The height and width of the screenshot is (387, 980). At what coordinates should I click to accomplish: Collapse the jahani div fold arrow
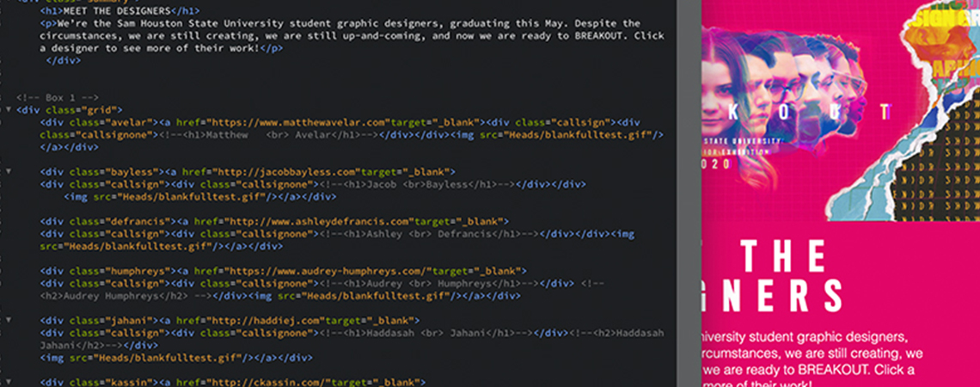tap(9, 320)
